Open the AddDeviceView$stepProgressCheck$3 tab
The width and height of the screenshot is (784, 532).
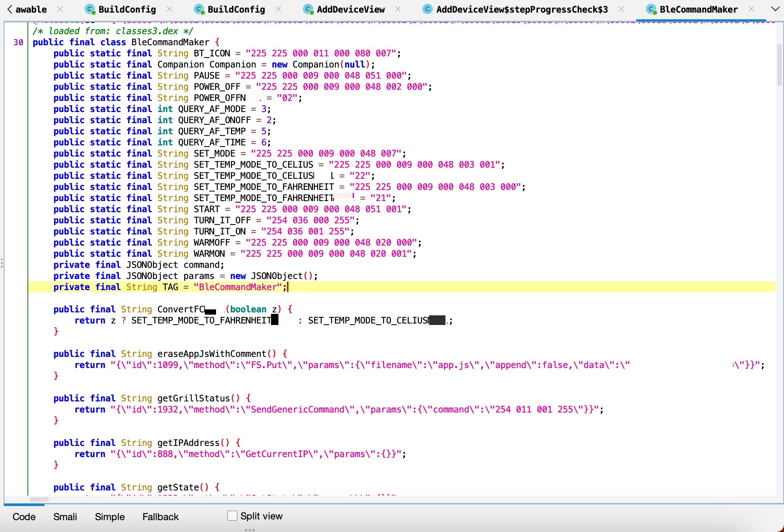point(522,9)
